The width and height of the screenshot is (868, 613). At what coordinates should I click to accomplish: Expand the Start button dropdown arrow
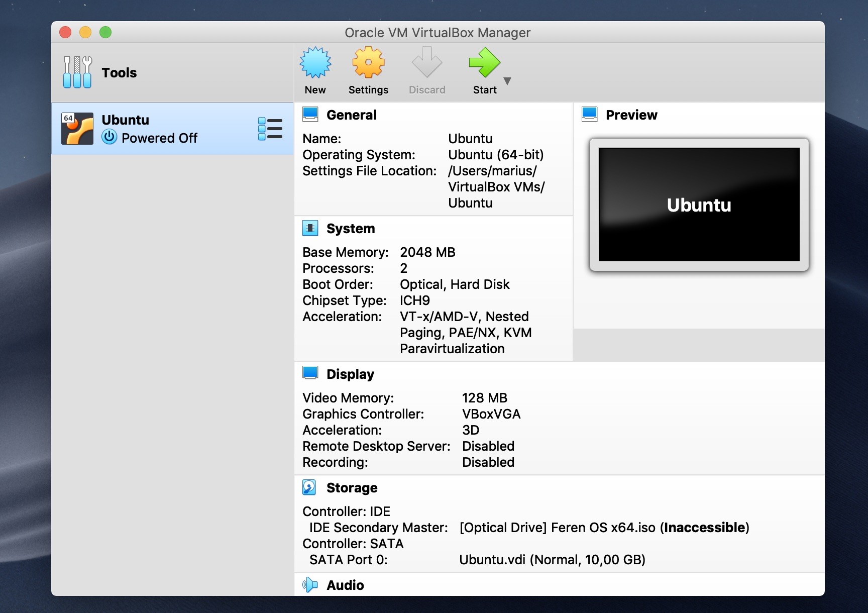coord(507,81)
